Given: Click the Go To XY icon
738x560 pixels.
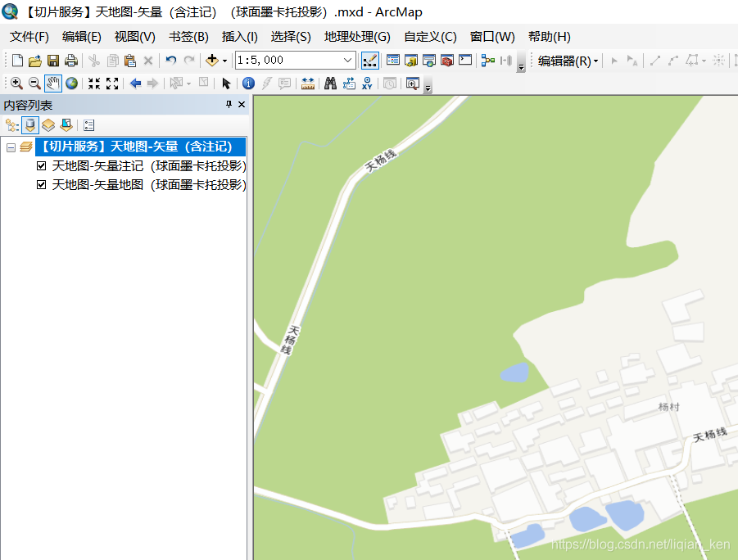Looking at the screenshot, I should point(367,84).
